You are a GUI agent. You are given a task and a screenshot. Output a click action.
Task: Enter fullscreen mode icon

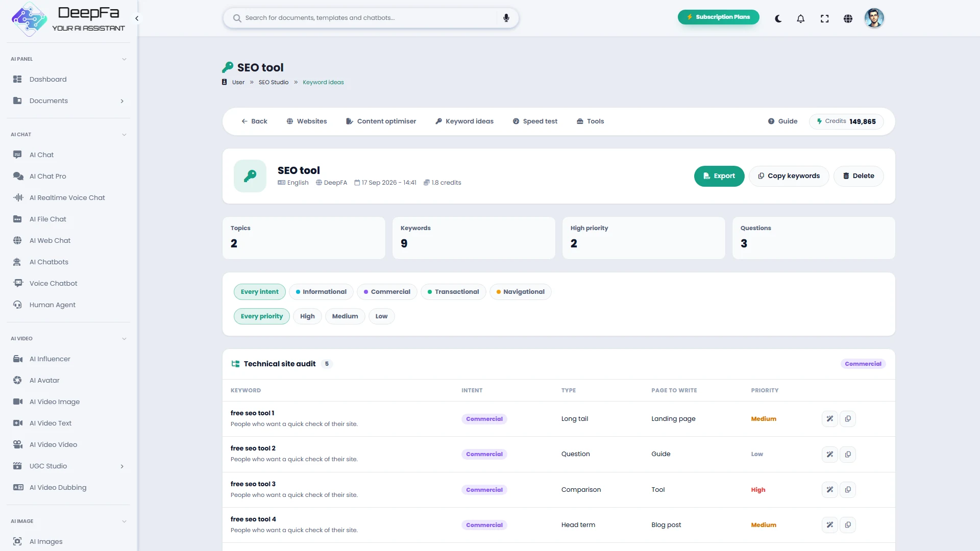825,19
